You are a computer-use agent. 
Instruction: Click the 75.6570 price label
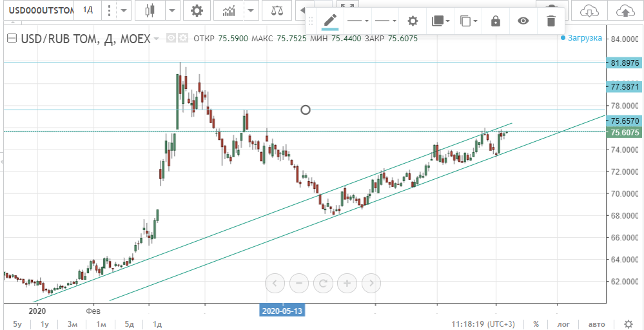[x=624, y=121]
